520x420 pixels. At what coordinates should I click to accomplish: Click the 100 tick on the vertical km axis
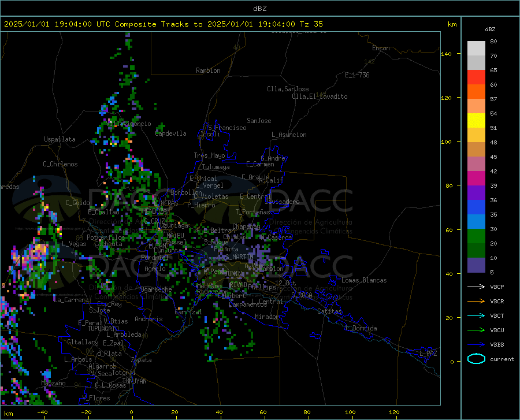tap(446, 142)
